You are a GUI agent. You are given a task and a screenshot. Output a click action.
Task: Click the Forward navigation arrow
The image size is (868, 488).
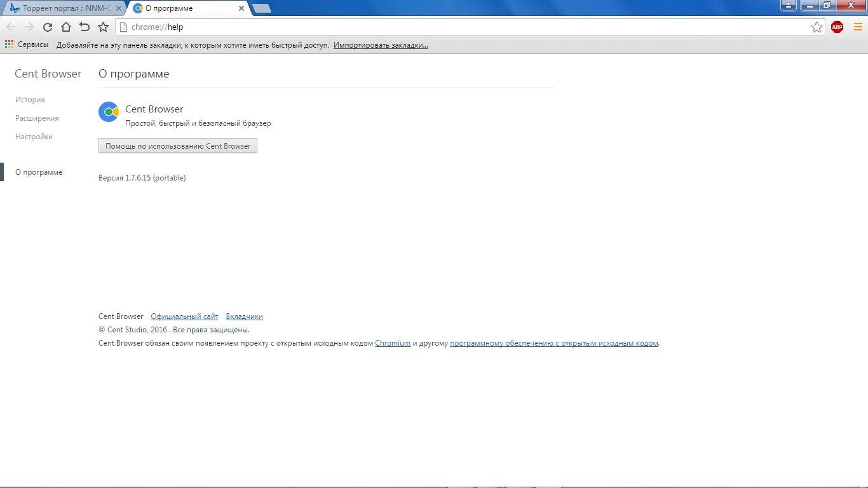tap(29, 27)
